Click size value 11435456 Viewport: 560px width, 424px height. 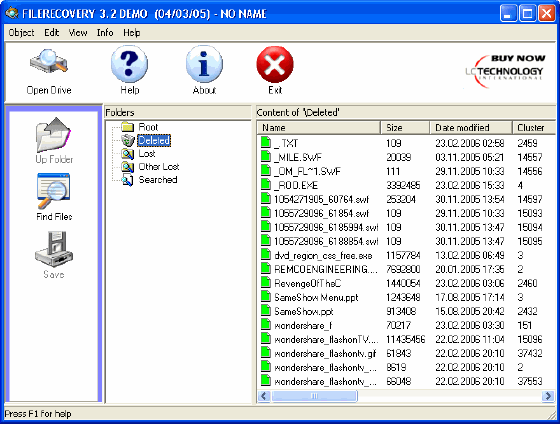(x=406, y=339)
